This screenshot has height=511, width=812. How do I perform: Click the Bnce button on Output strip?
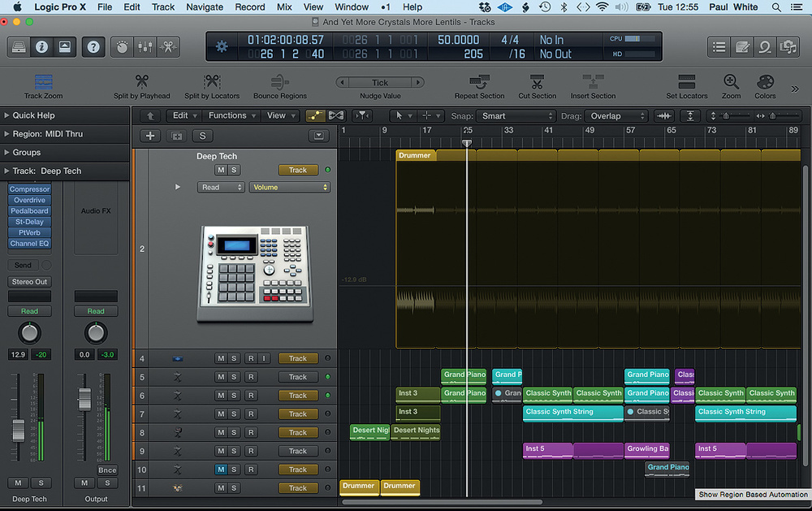click(106, 470)
